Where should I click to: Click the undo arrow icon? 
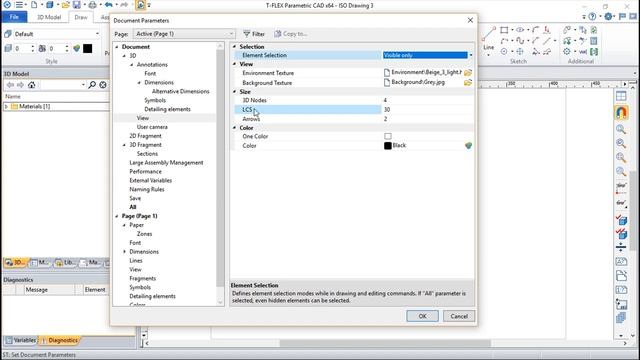[109, 5]
